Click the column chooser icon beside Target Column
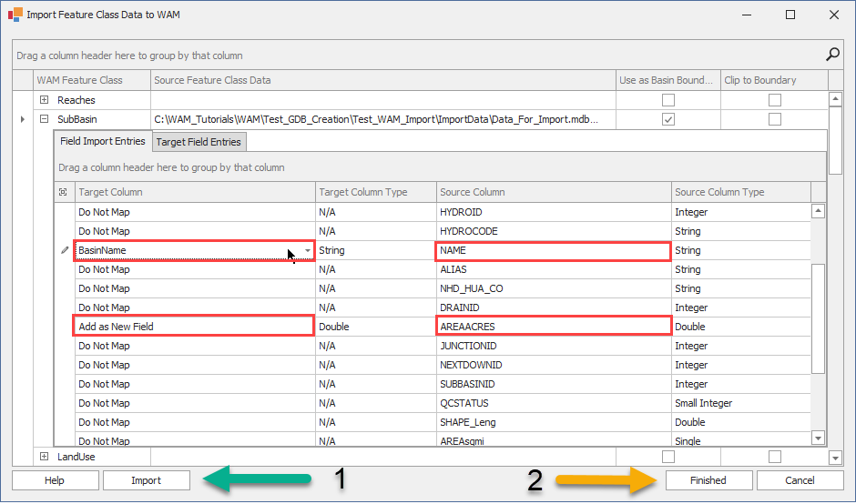Screen dimensions: 856x504 tap(64, 192)
